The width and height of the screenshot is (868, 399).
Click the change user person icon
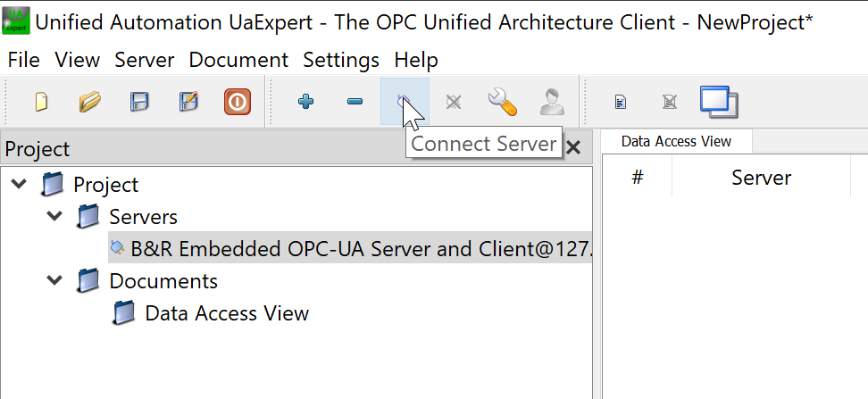click(x=552, y=103)
